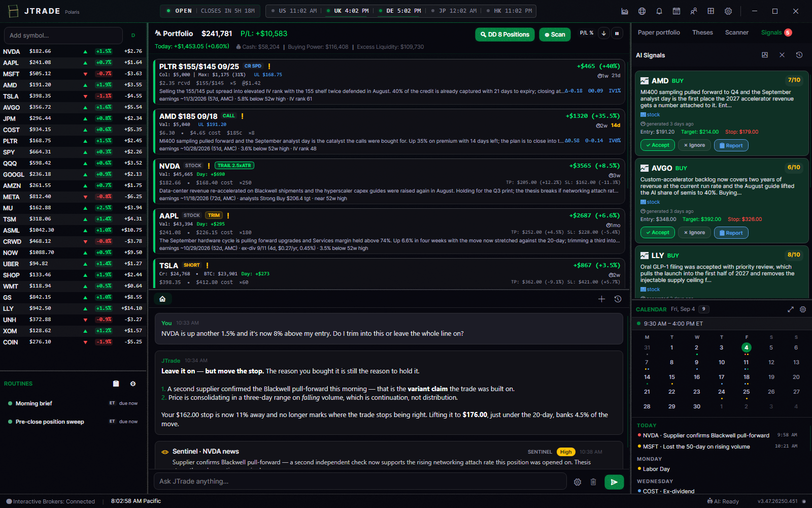Toggle the D timeframe in watchlist header

tap(133, 36)
